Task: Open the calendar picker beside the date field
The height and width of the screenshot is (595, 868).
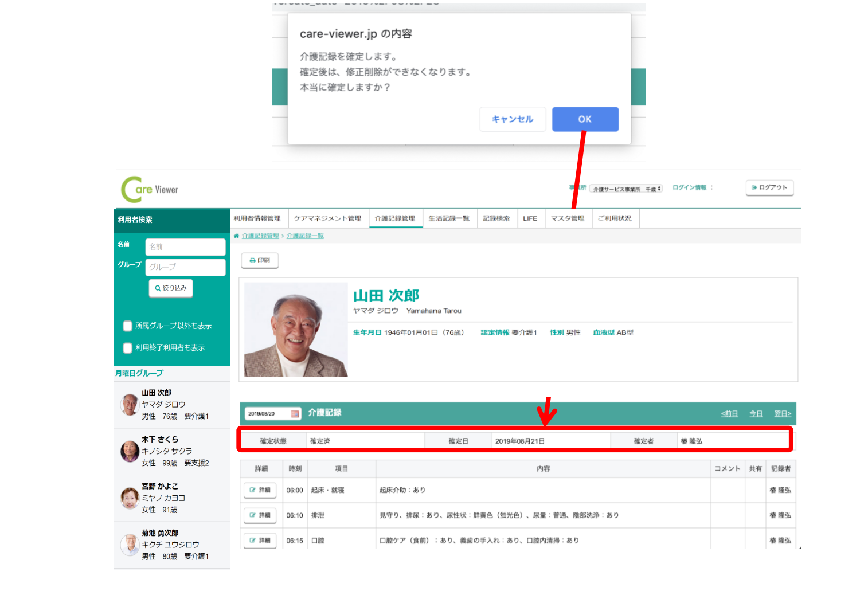Action: (295, 414)
